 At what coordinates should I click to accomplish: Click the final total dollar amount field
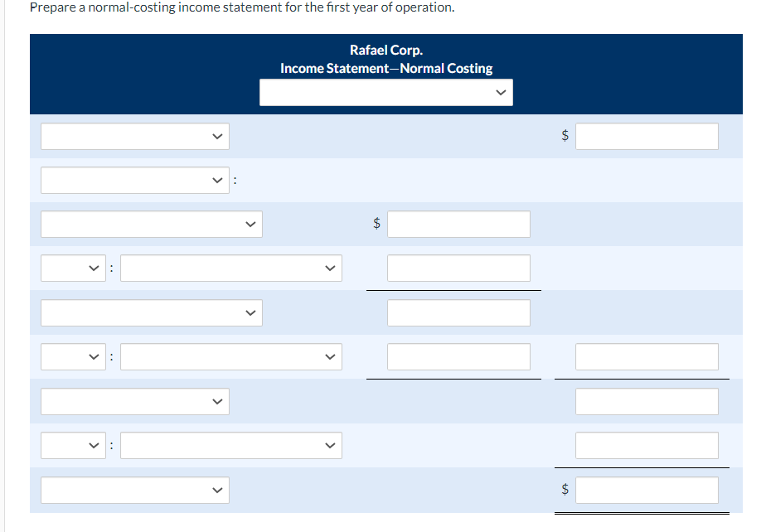647,490
